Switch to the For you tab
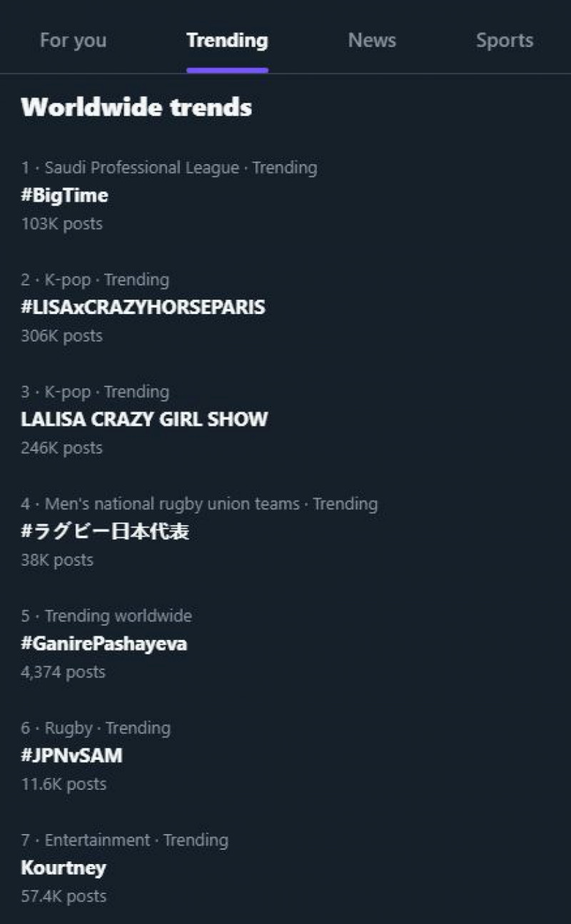Viewport: 571px width, 924px height. [x=73, y=41]
